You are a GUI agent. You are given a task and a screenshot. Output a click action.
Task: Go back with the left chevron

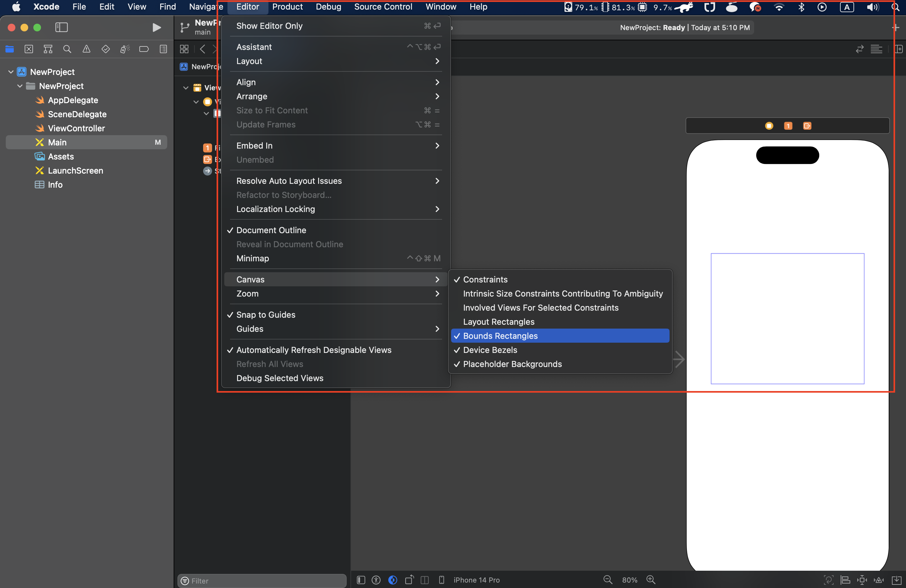click(202, 49)
